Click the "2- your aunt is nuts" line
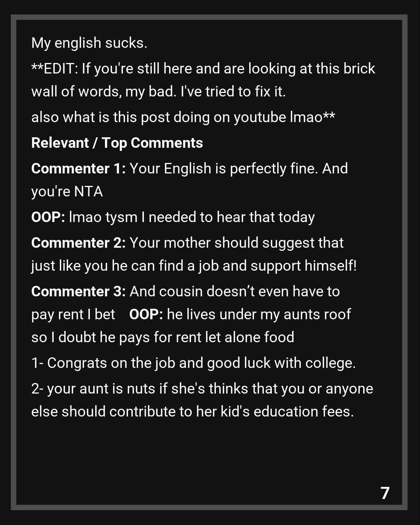420x525 pixels. coord(202,389)
